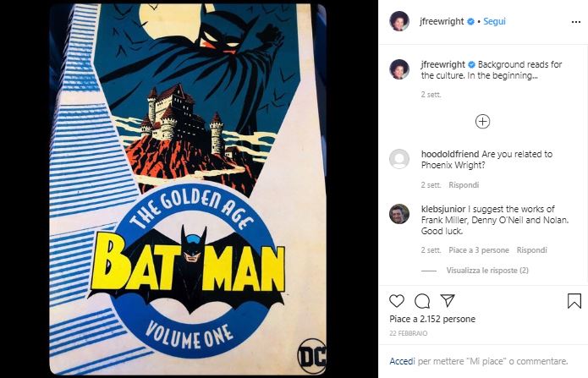Open jfreewright header profile picture
This screenshot has width=588, height=378.
click(399, 21)
